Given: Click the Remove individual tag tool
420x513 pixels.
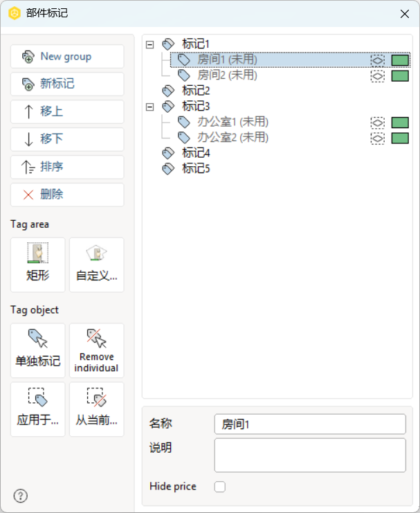Looking at the screenshot, I should point(96,350).
